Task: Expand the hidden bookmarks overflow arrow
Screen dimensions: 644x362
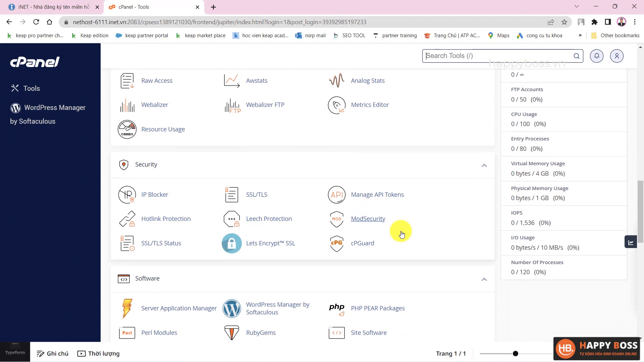Action: click(580, 35)
